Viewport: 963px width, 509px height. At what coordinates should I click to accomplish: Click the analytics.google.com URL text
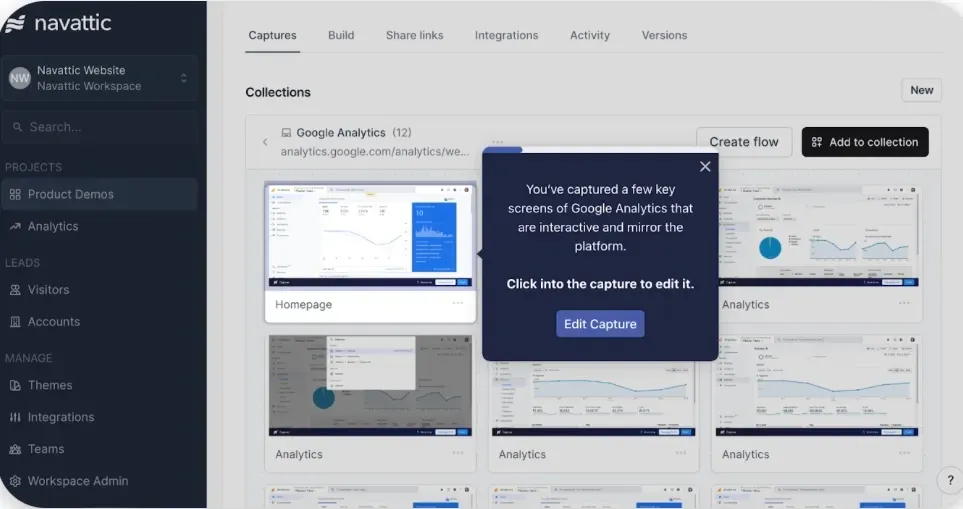click(375, 152)
